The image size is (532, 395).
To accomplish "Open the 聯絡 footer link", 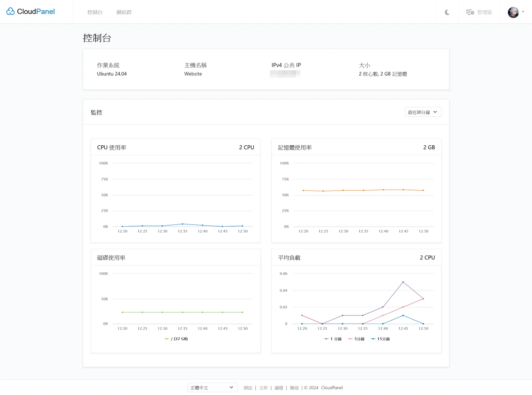I will (294, 388).
